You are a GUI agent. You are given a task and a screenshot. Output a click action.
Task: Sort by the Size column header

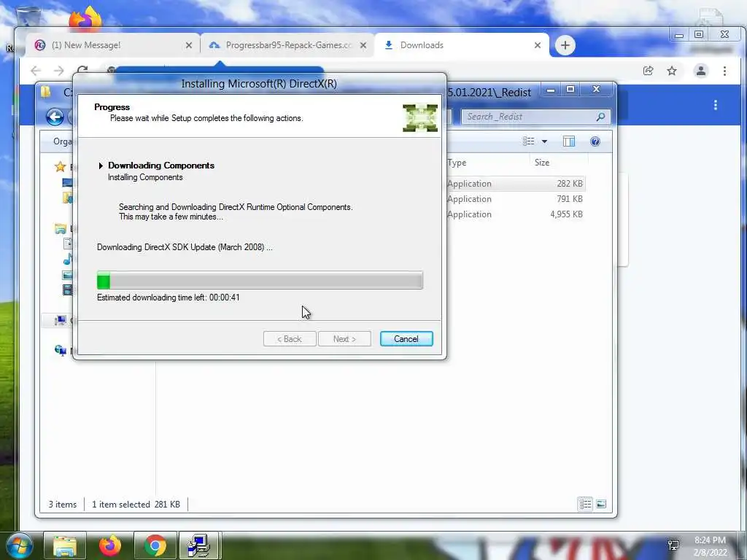pos(542,163)
